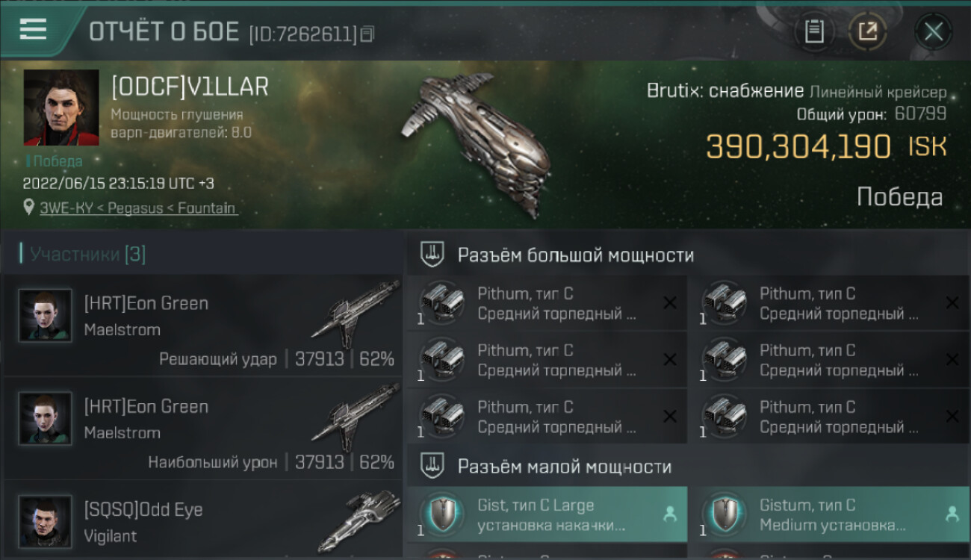The width and height of the screenshot is (971, 560).
Task: Open the hamburger menu button
Action: coord(33,30)
